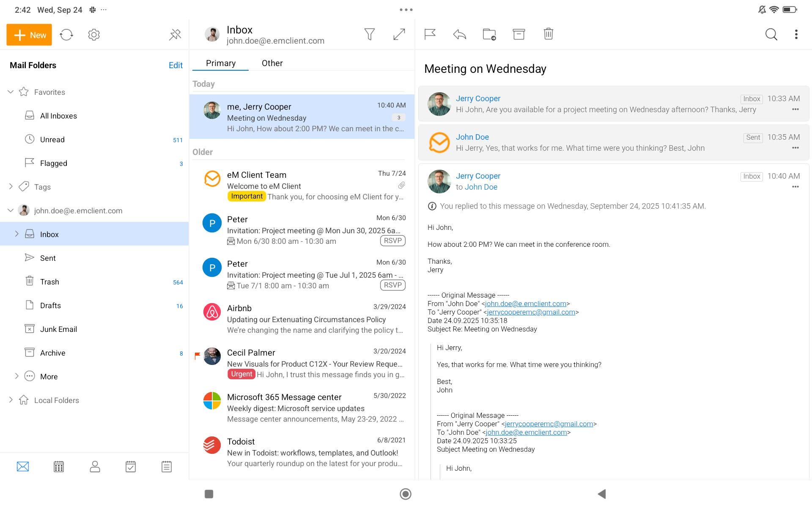Collapse the Favorites section
Screen dimensions: 812x508
coord(11,92)
